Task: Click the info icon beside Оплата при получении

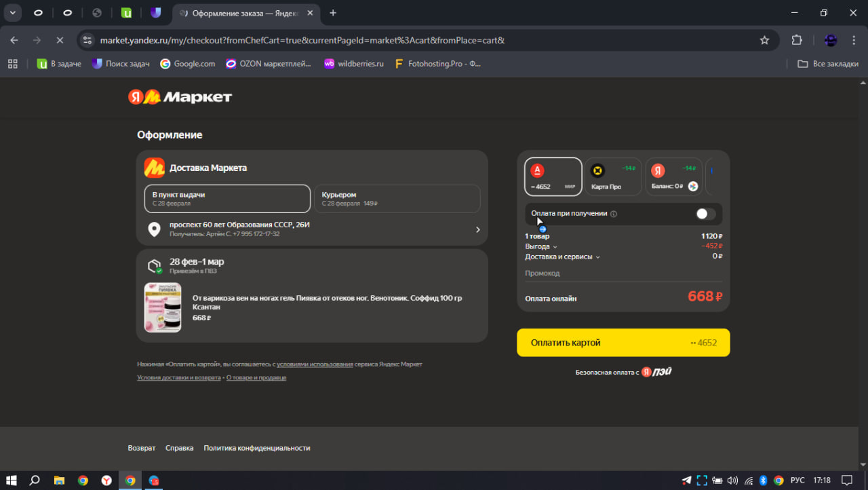Action: coord(614,214)
